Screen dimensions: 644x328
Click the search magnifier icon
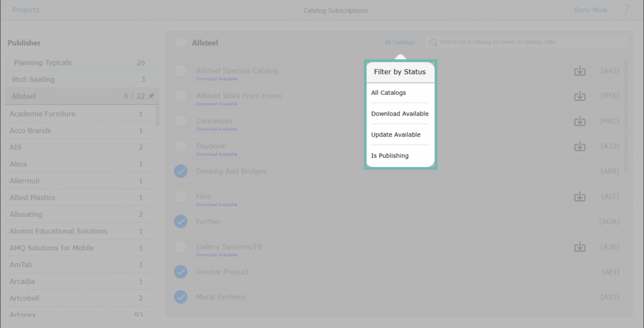(433, 42)
